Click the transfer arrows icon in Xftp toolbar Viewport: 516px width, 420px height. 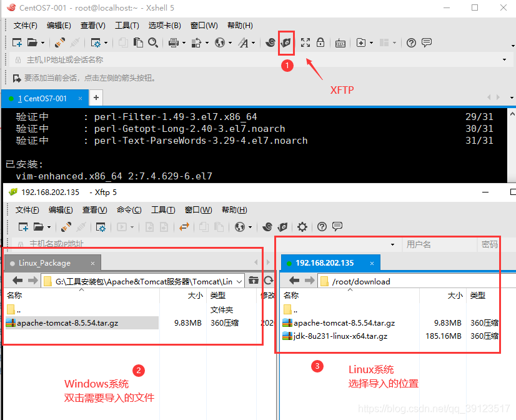pyautogui.click(x=184, y=227)
